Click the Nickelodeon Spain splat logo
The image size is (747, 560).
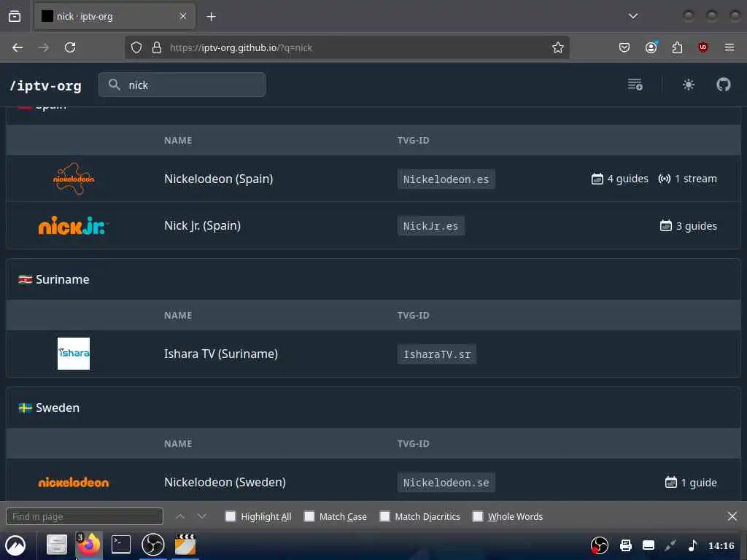(x=74, y=179)
